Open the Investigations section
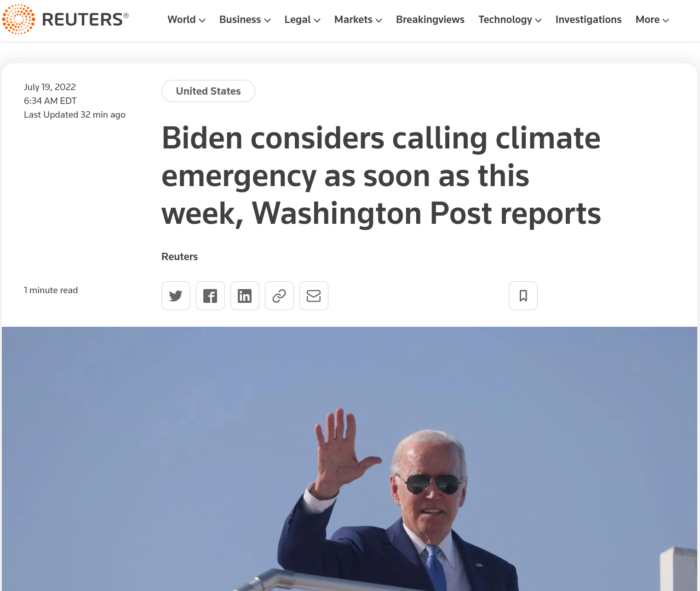The width and height of the screenshot is (700, 591). point(588,20)
